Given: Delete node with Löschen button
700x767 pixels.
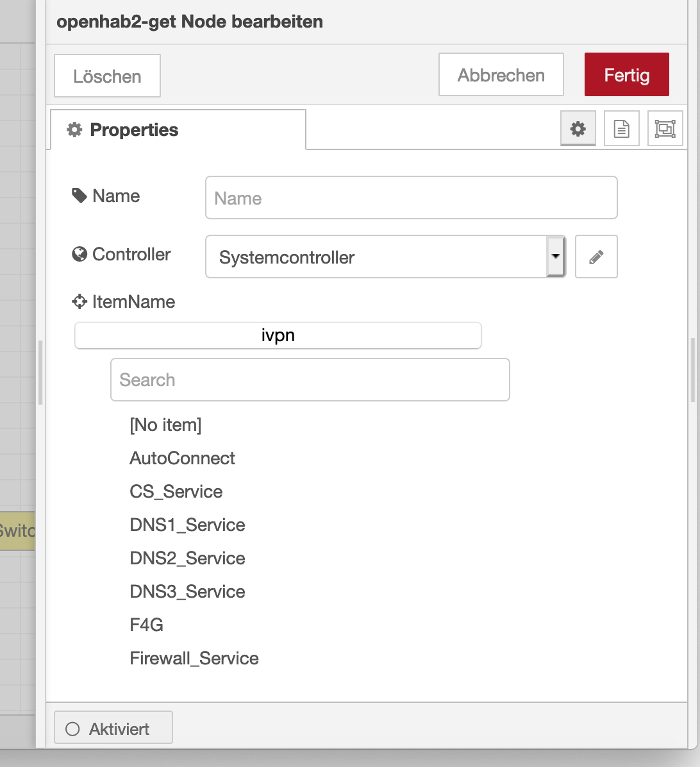Looking at the screenshot, I should [107, 76].
